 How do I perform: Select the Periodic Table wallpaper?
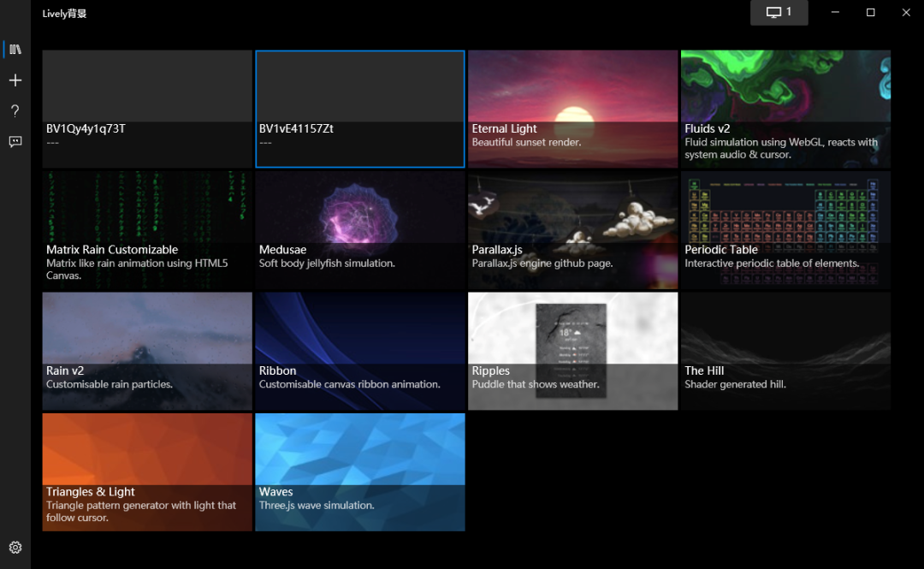(x=785, y=230)
